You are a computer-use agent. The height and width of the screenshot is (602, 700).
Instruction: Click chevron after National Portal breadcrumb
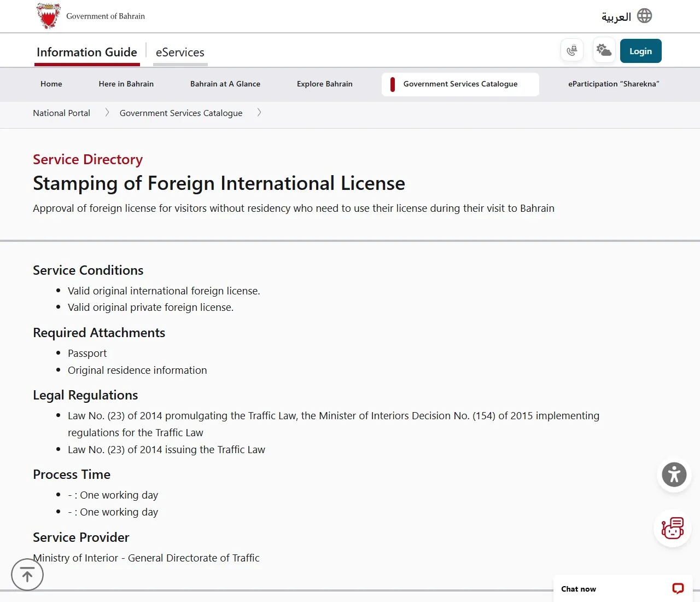107,113
